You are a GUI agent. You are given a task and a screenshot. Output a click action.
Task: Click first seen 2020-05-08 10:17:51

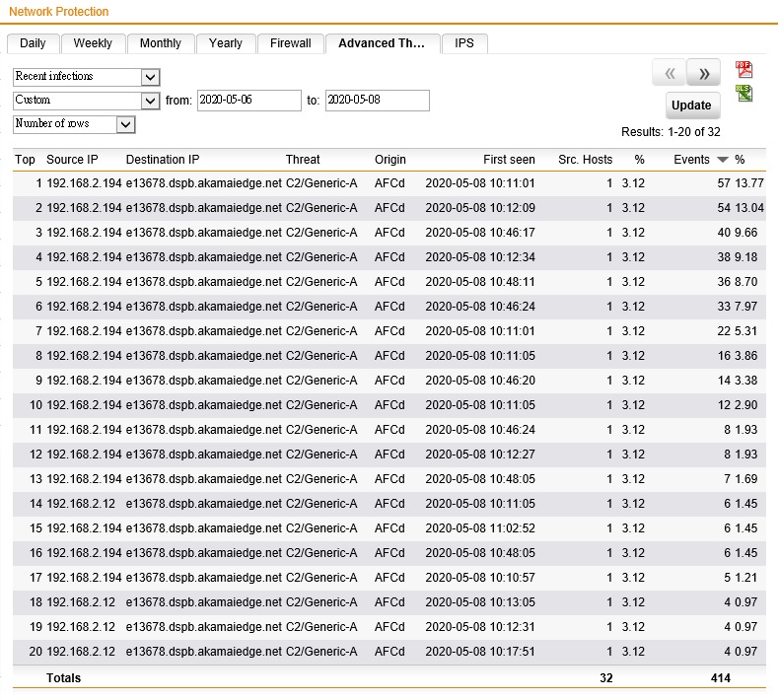480,652
